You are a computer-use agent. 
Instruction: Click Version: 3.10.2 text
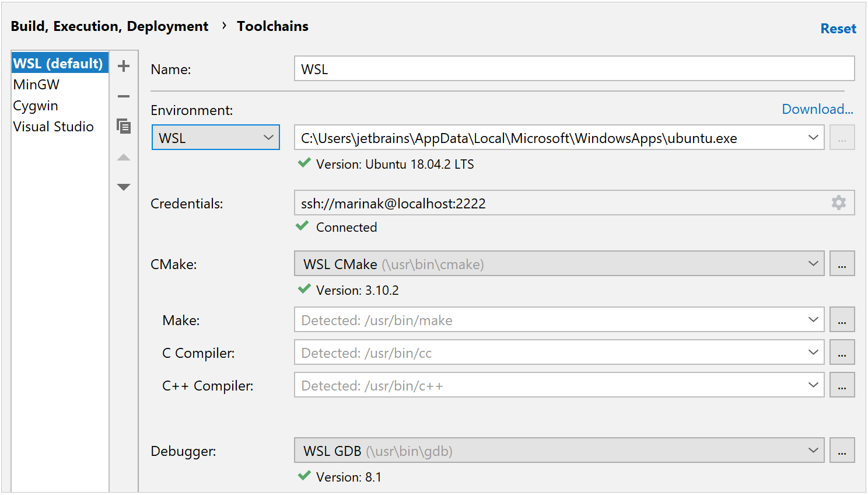[x=358, y=290]
